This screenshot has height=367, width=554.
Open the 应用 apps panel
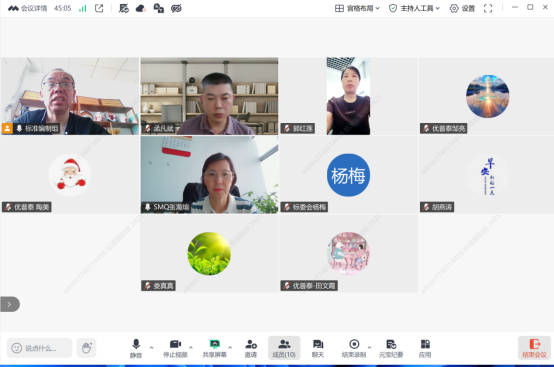[425, 348]
